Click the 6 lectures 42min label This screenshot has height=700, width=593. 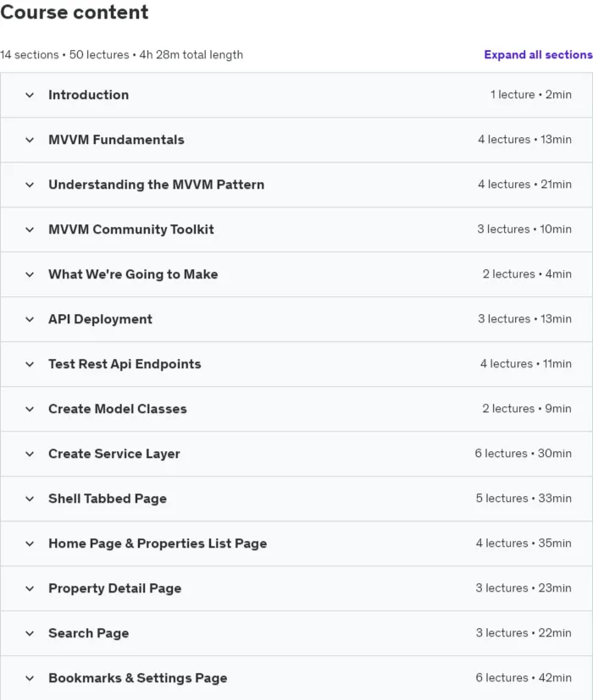[524, 678]
